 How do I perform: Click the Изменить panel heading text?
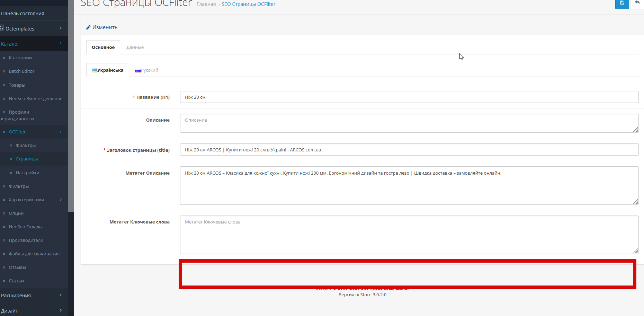click(105, 27)
